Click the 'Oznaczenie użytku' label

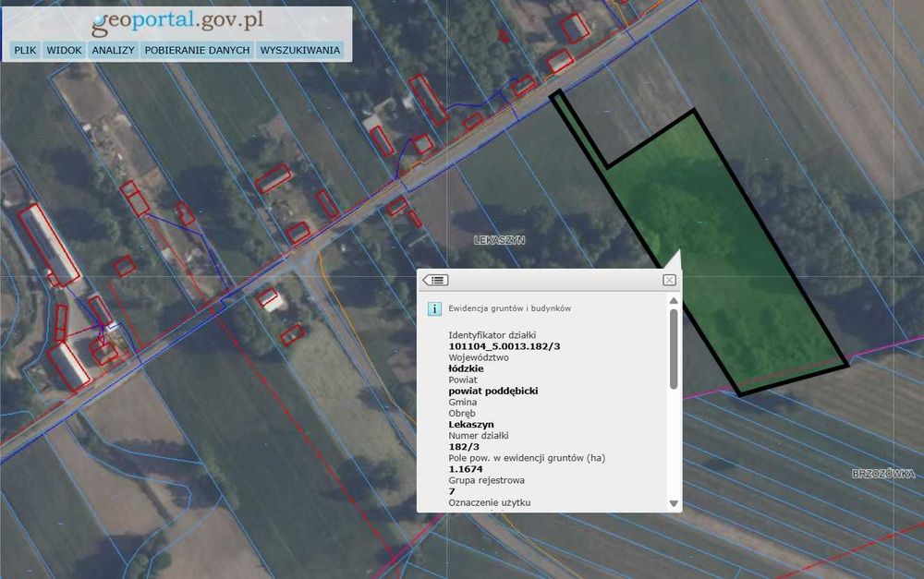[x=490, y=503]
